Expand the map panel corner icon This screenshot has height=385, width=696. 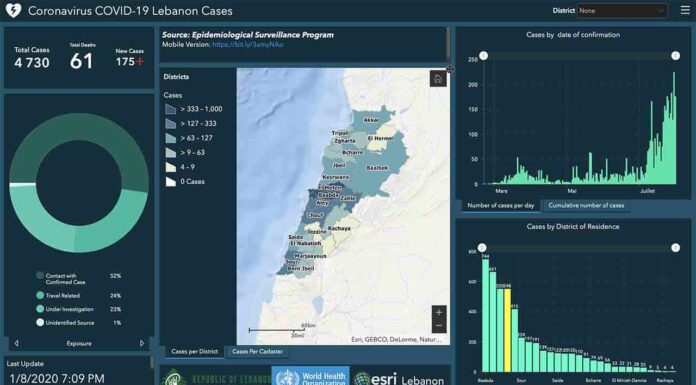click(x=450, y=69)
